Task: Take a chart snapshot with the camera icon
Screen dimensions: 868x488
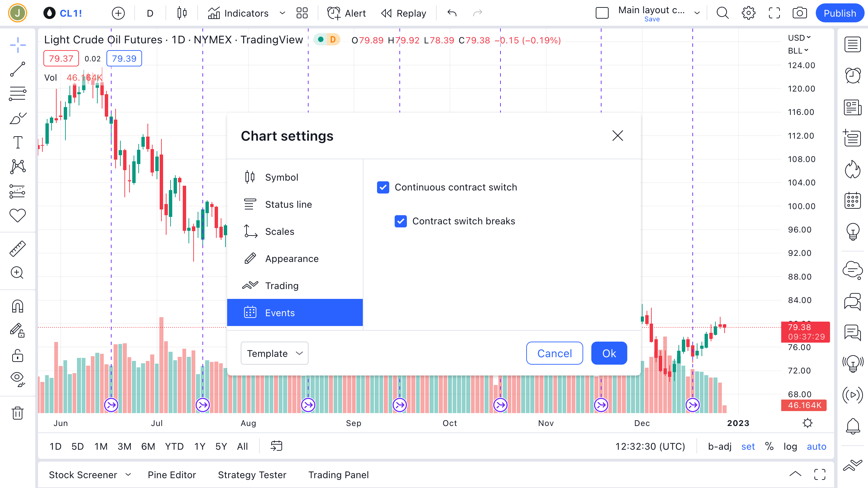Action: pyautogui.click(x=800, y=13)
